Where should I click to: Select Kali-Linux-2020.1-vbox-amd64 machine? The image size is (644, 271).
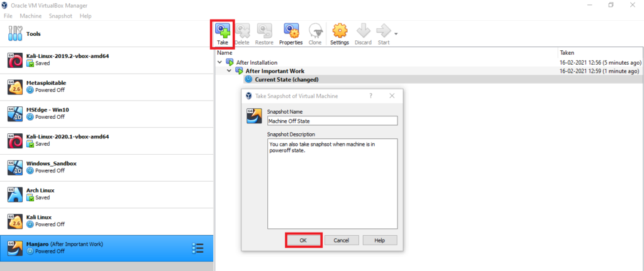click(x=106, y=140)
